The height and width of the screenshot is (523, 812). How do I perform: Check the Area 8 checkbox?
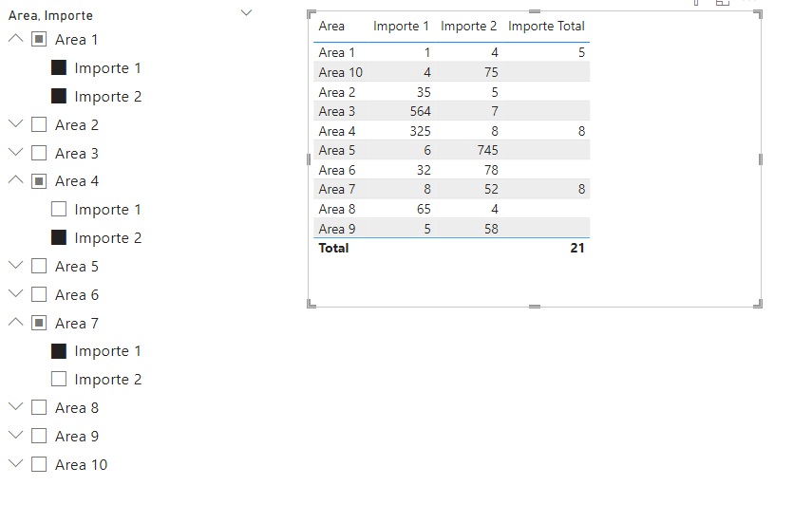point(39,407)
